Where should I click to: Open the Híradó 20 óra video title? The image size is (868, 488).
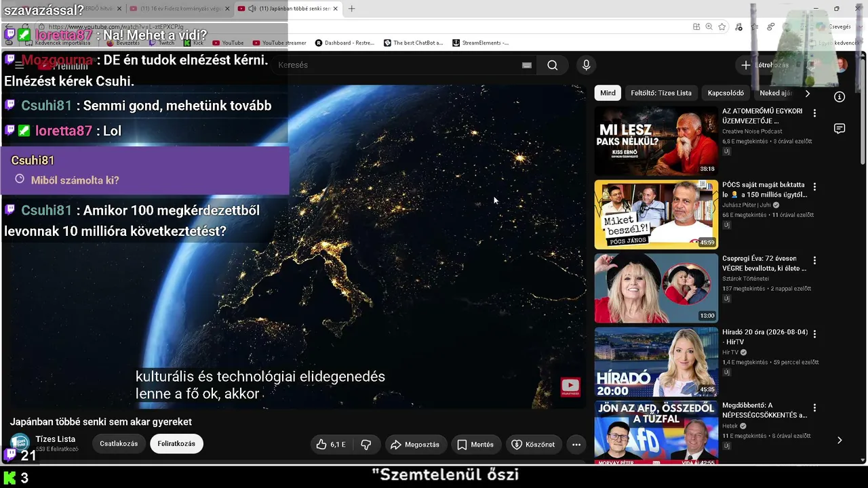click(765, 338)
